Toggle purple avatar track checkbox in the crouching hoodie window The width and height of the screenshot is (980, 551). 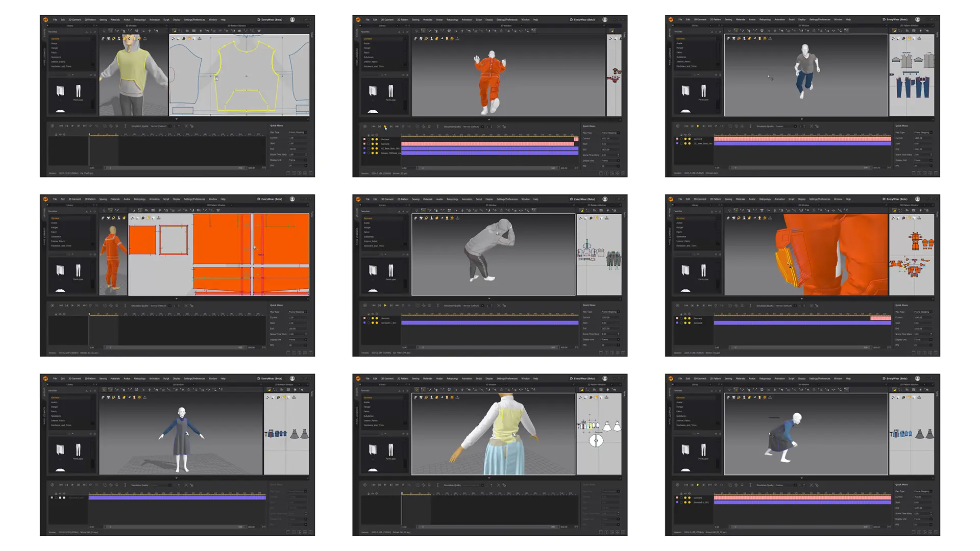(364, 323)
